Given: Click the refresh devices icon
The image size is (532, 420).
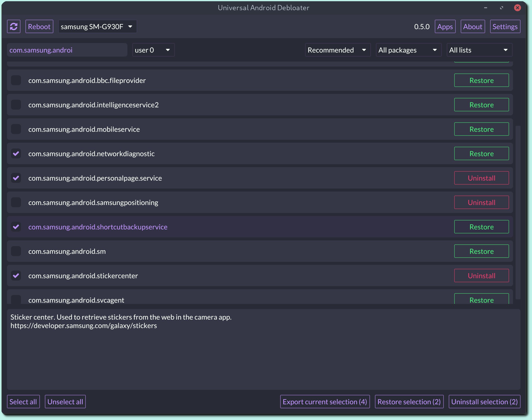Looking at the screenshot, I should 14,26.
